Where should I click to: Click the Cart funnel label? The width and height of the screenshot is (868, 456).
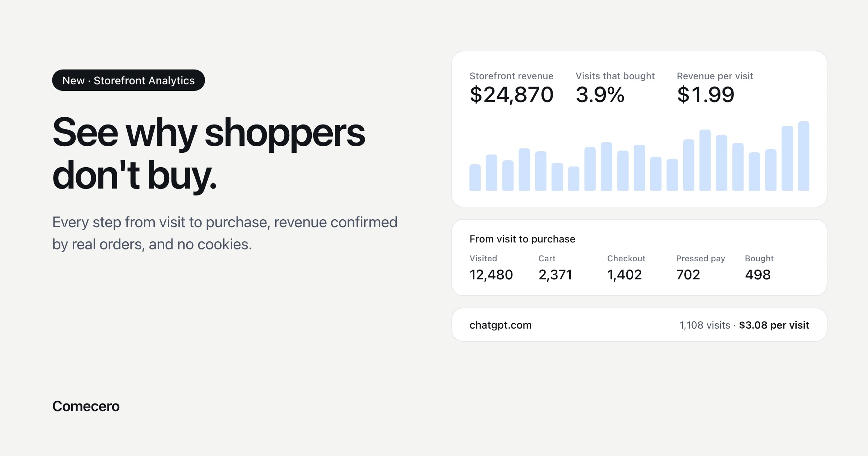pyautogui.click(x=547, y=258)
